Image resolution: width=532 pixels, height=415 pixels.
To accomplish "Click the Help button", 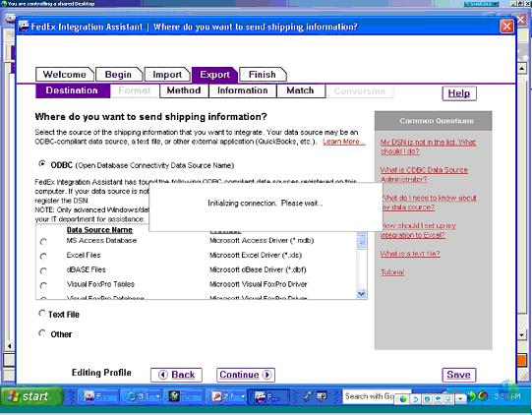I will click(x=459, y=93).
